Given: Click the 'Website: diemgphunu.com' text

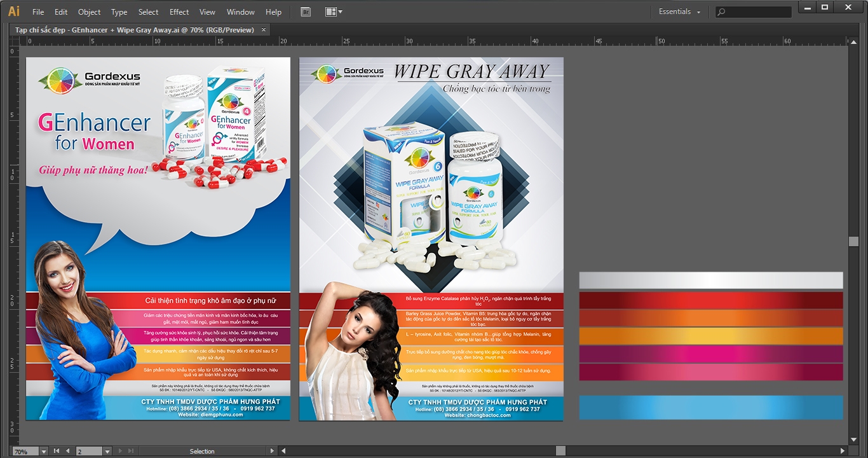Looking at the screenshot, I should click(210, 415).
